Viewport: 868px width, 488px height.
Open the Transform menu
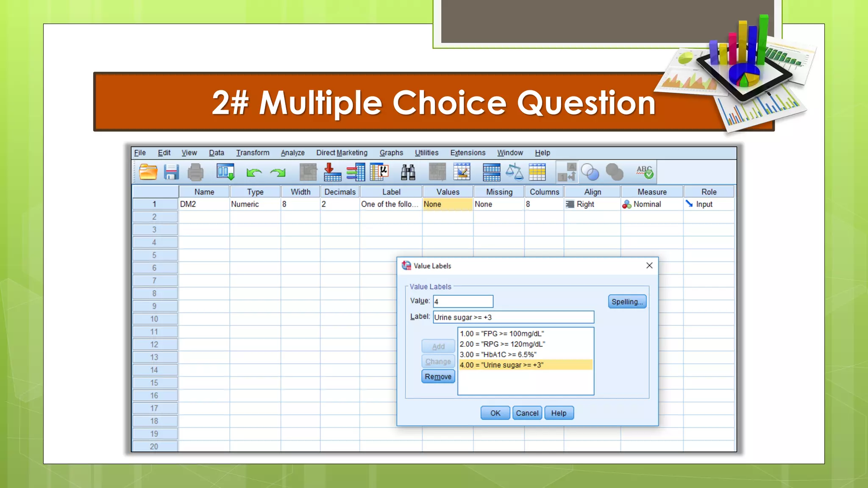click(253, 153)
